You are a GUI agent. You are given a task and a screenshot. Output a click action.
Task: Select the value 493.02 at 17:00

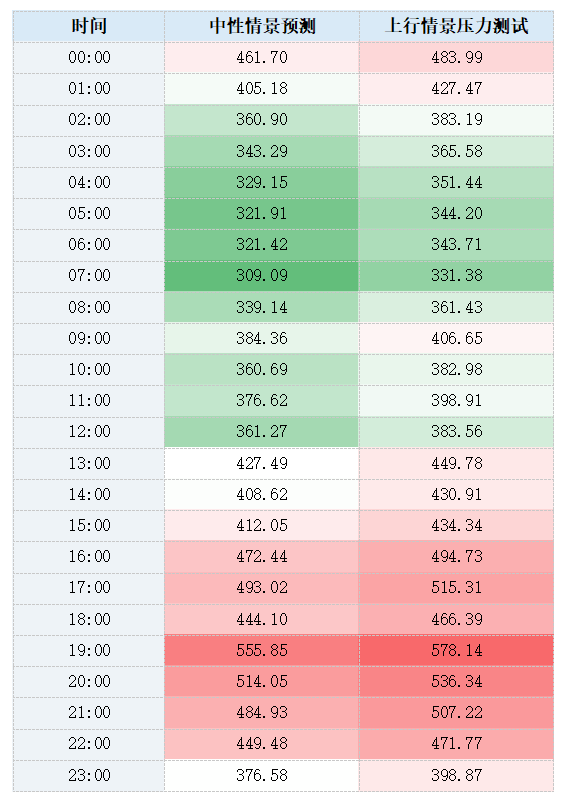262,588
